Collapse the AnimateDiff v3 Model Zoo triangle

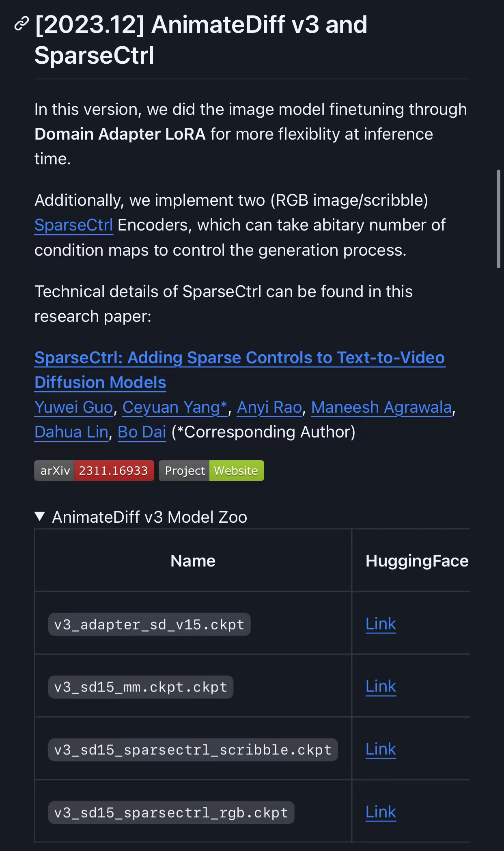click(40, 517)
